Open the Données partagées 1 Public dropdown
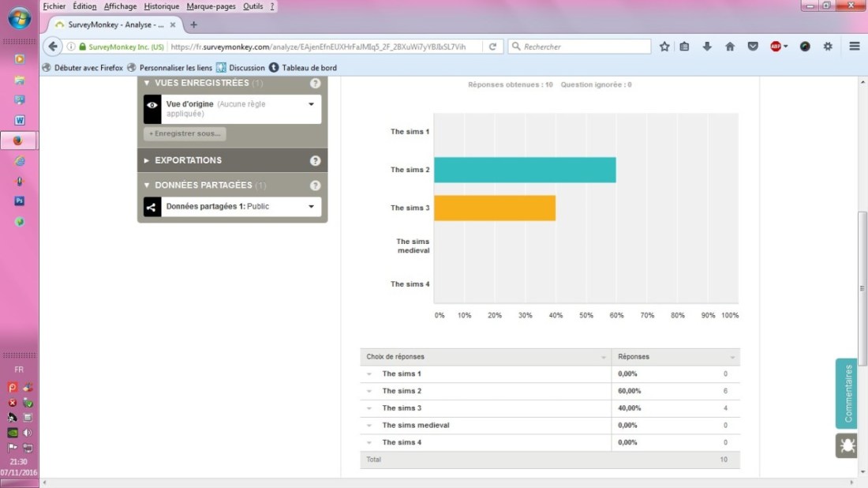 [311, 207]
